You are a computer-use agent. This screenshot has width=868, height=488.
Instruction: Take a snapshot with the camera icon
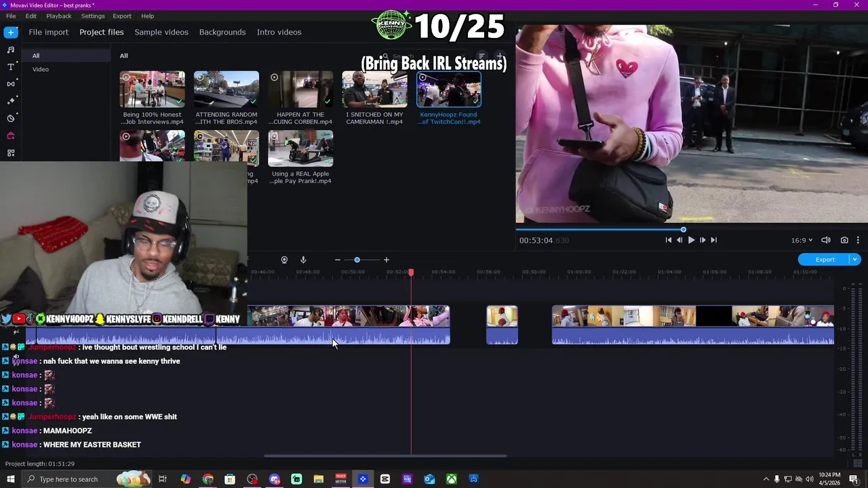(x=844, y=240)
